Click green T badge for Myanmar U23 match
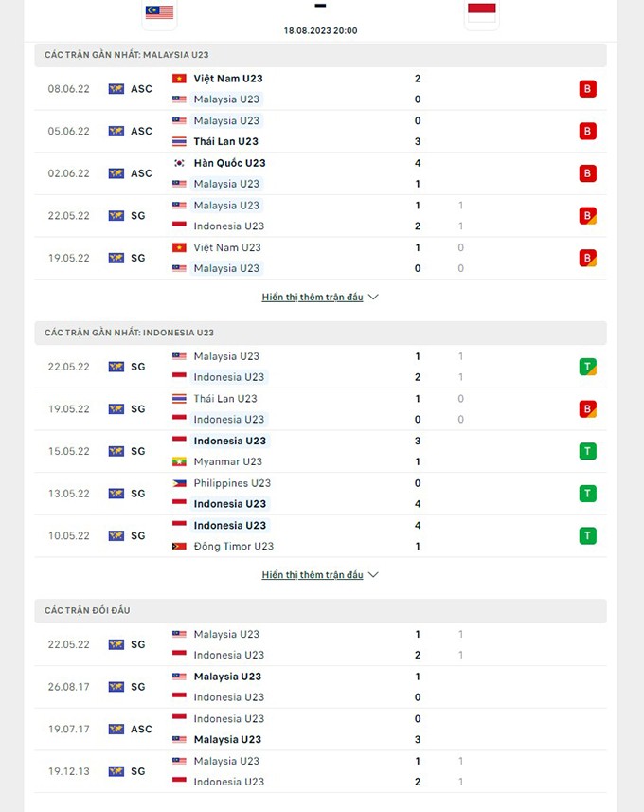 coord(588,451)
